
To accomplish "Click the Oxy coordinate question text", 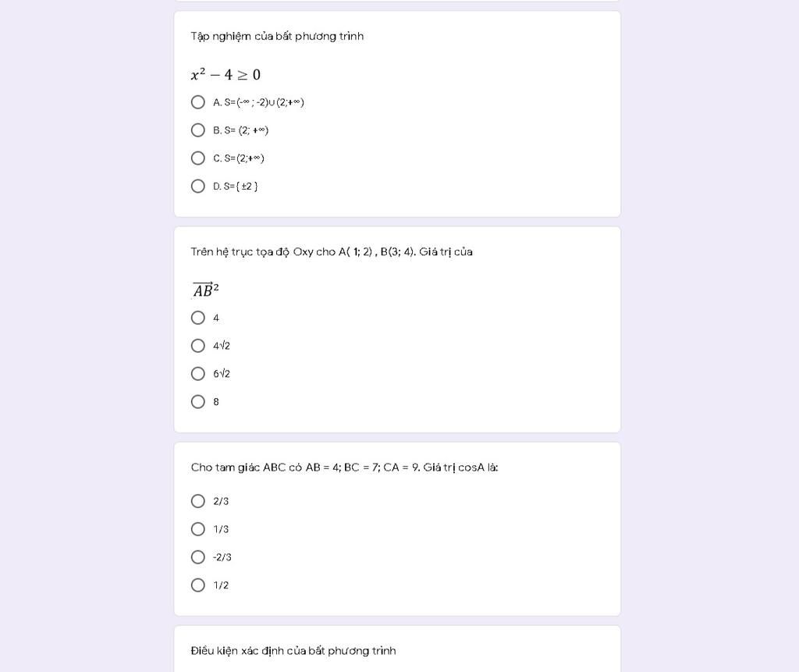I will (332, 252).
